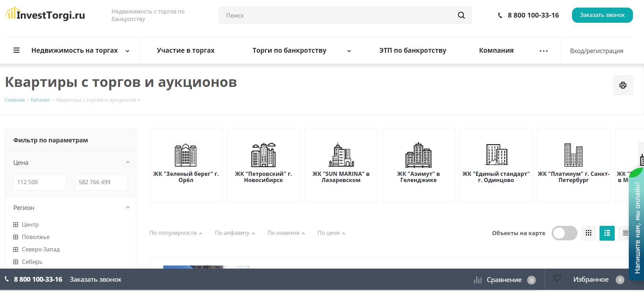Switch to grid tile view icon
Viewport: 644px width, 291px height.
coord(589,233)
